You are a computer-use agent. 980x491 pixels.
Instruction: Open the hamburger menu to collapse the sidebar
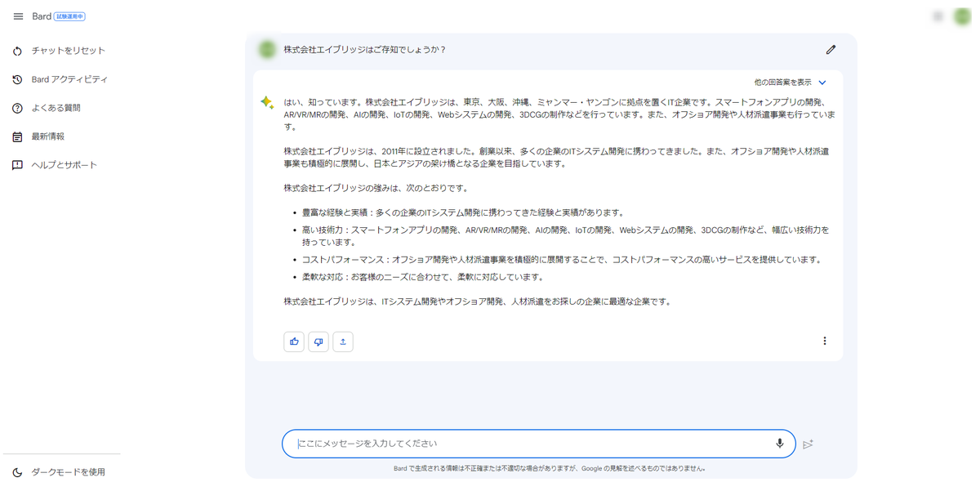tap(18, 16)
